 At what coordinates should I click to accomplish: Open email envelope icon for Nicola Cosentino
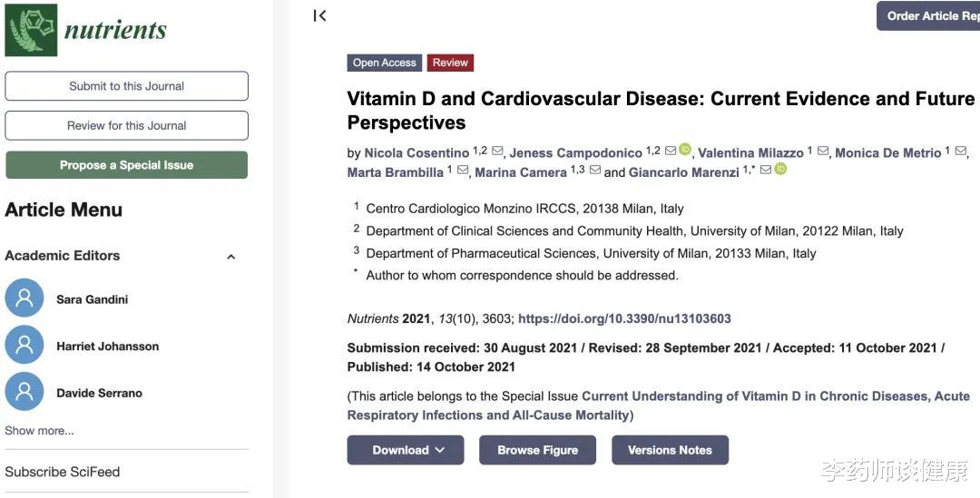coord(497,151)
